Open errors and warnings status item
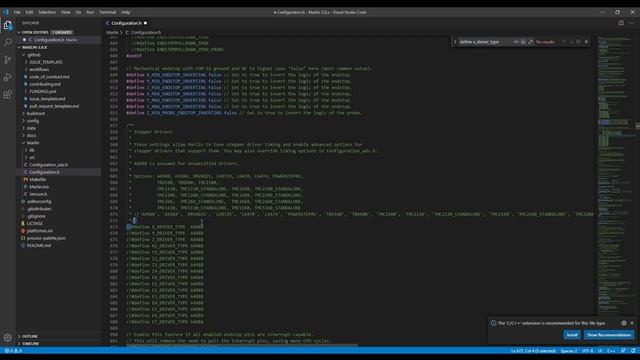640x360 pixels. 13,351
